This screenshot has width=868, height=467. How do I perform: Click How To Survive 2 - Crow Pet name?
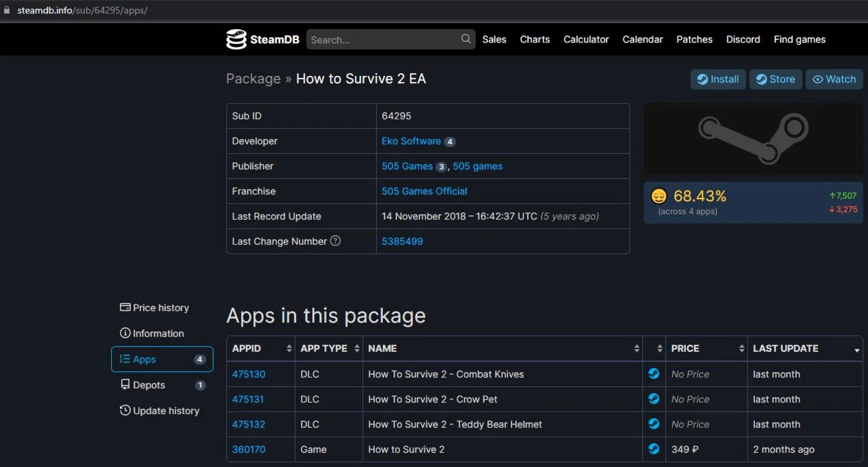(x=433, y=399)
